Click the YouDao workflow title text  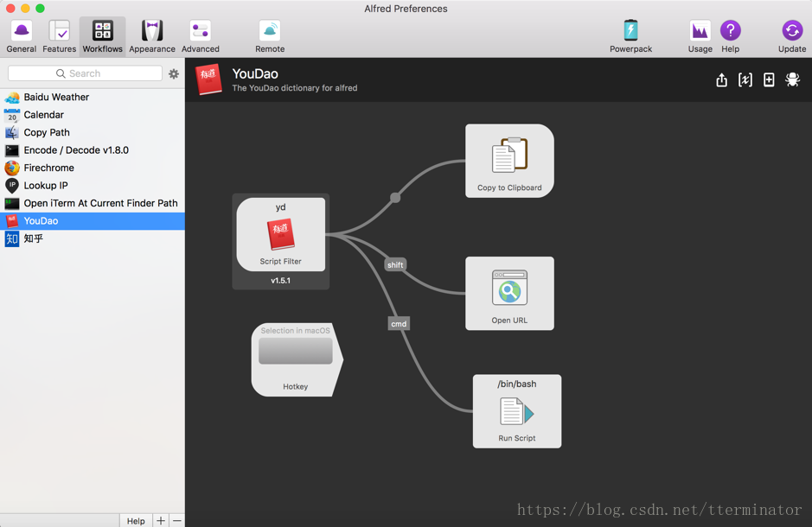point(255,73)
